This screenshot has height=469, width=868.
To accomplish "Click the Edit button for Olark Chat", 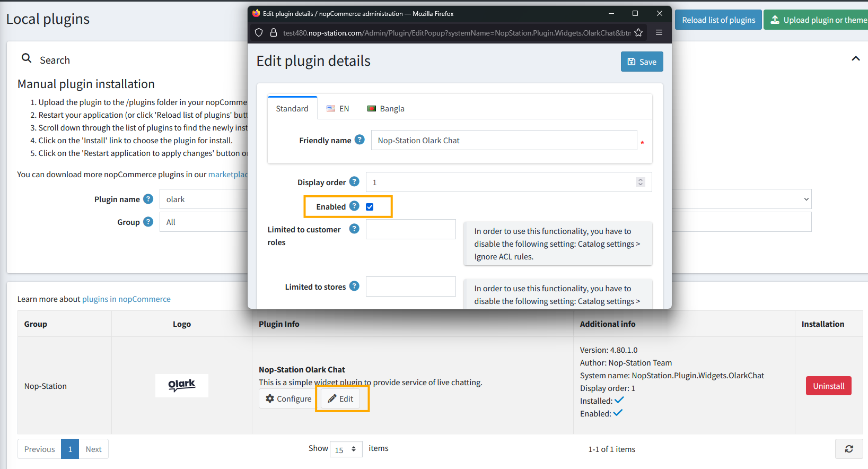I will pos(340,398).
